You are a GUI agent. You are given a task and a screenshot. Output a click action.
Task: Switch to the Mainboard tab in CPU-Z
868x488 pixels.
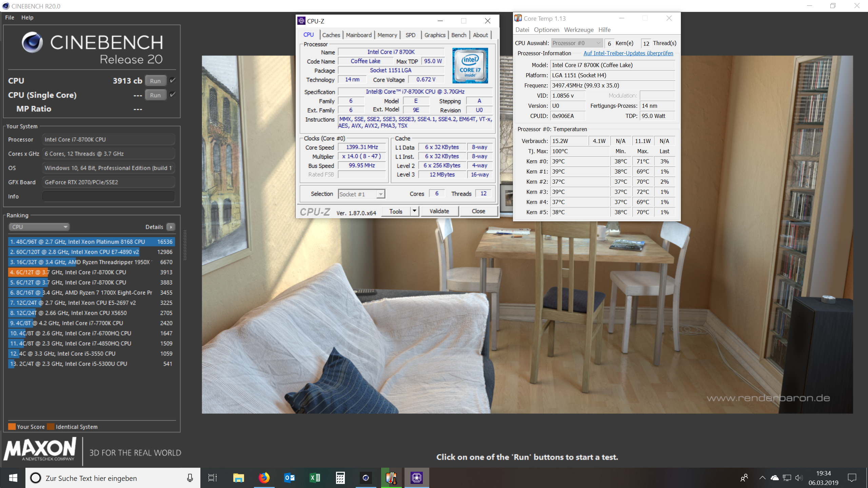click(359, 35)
